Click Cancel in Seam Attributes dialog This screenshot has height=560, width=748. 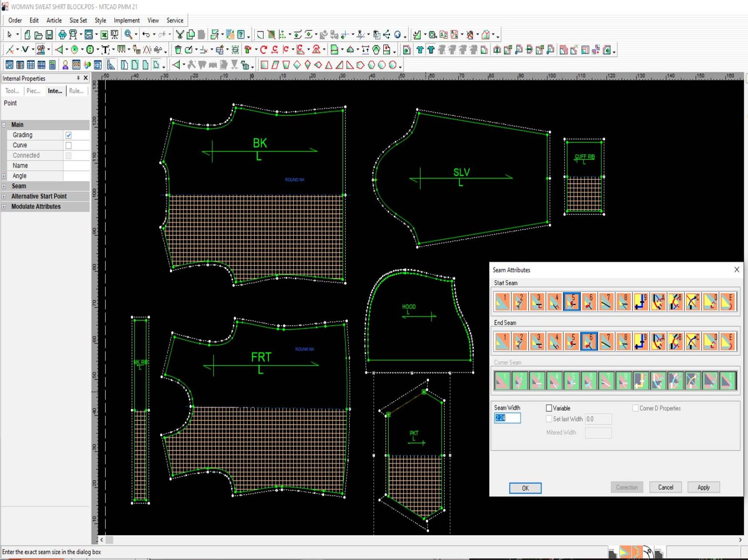[x=665, y=487]
